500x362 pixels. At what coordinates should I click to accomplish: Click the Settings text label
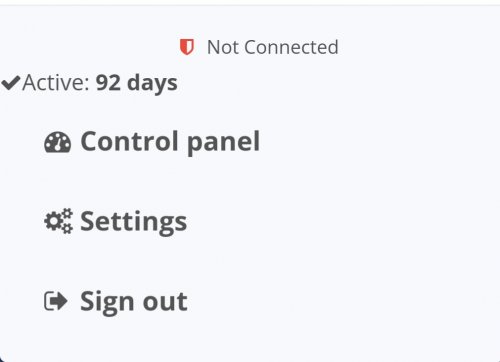[134, 223]
